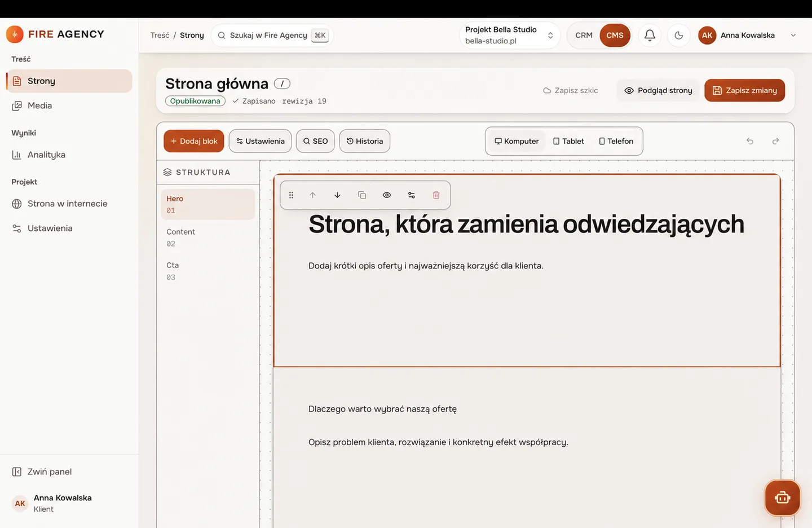812x528 pixels.
Task: Move Hero block up with arrow
Action: (x=312, y=195)
